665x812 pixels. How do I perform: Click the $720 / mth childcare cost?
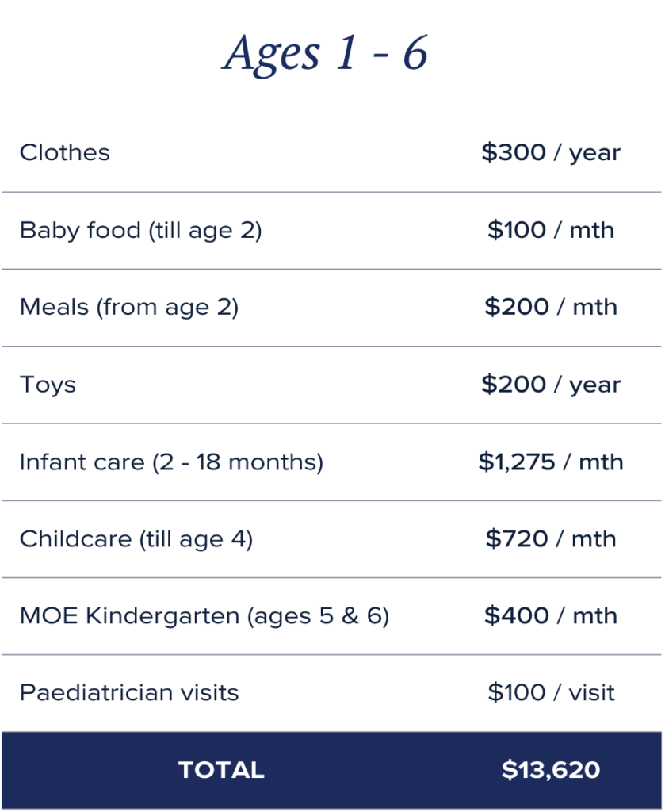(x=551, y=539)
